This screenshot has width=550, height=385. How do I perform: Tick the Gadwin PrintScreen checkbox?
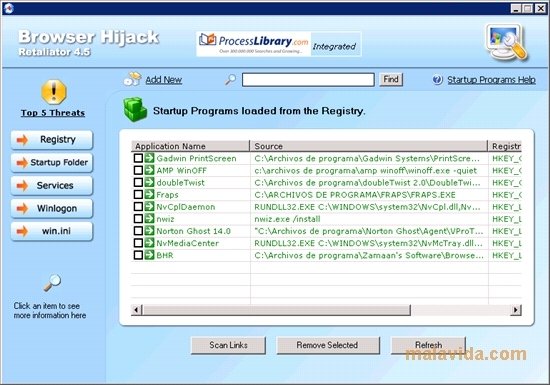pos(138,158)
